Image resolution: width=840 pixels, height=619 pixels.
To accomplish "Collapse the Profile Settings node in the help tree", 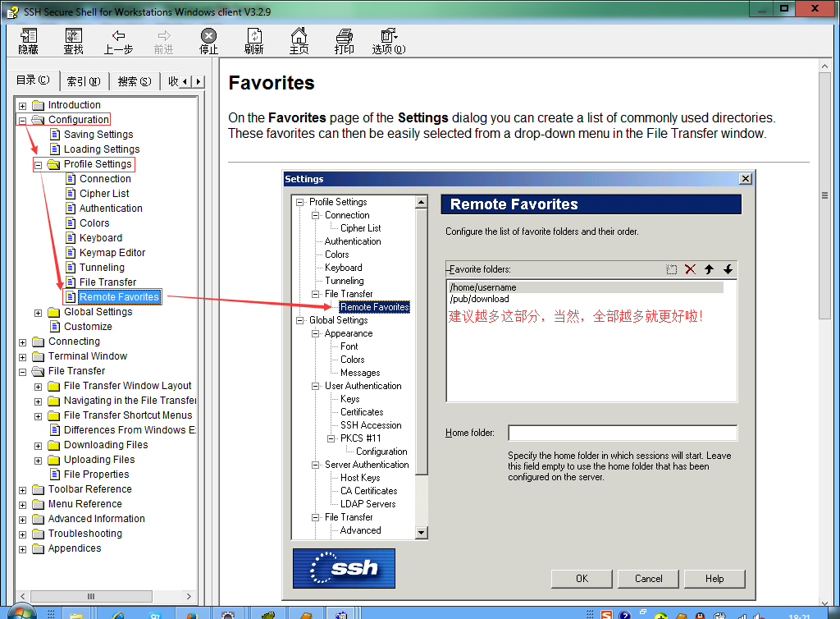I will click(x=38, y=165).
